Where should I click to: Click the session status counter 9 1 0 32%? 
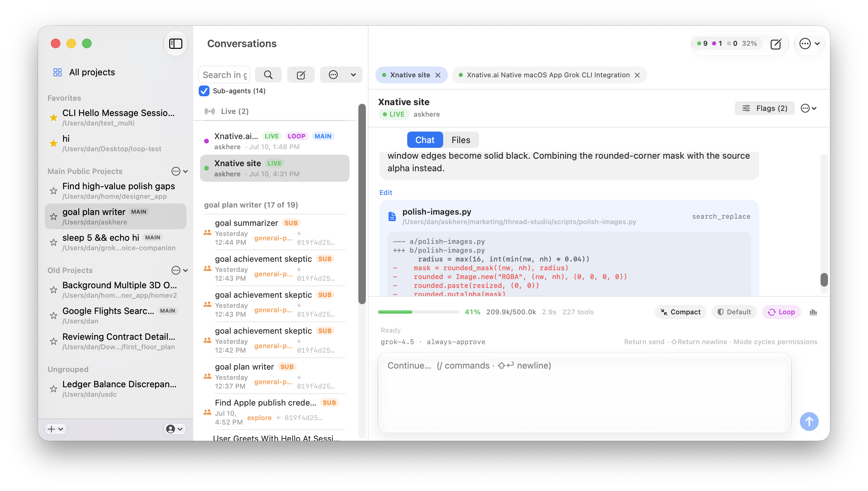tap(727, 43)
